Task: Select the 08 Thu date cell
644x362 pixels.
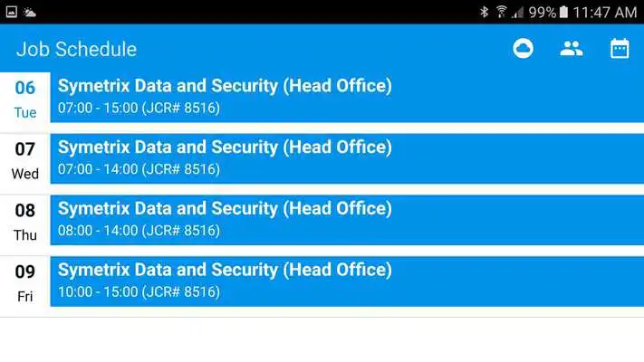Action: click(x=25, y=223)
